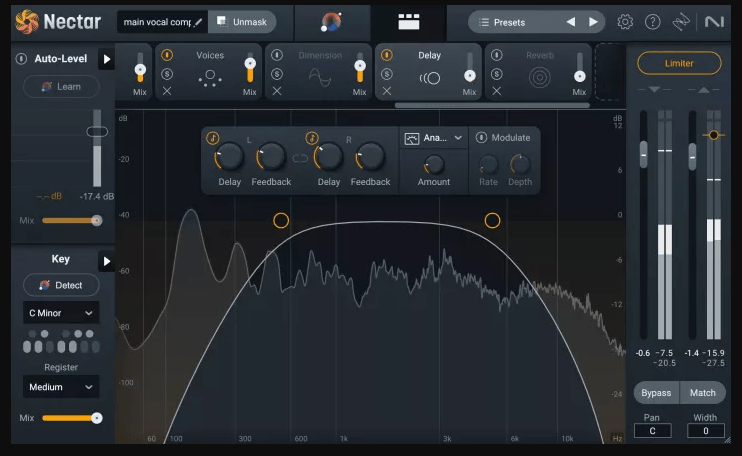Click the Native Instruments logo icon

(x=714, y=22)
